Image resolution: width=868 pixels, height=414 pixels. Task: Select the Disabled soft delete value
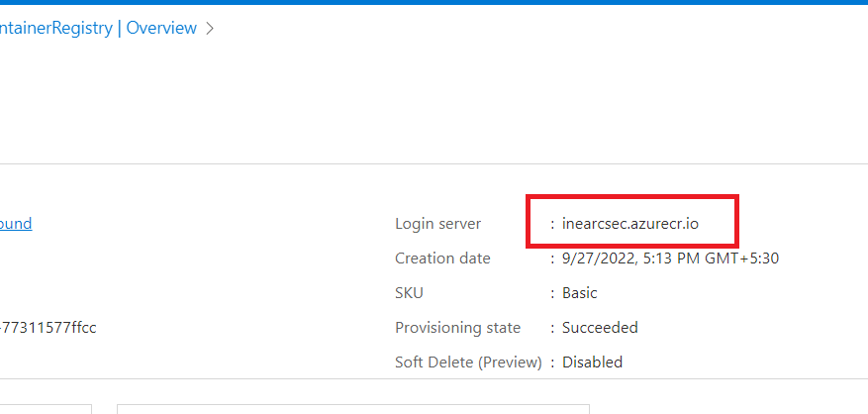tap(592, 362)
